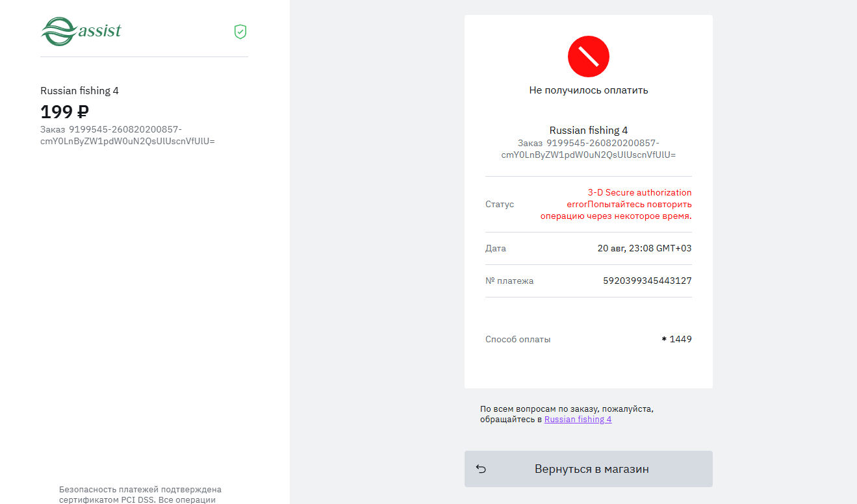Click the Russian fishing 4 title in the receipt card
This screenshot has width=857, height=504.
coord(589,131)
